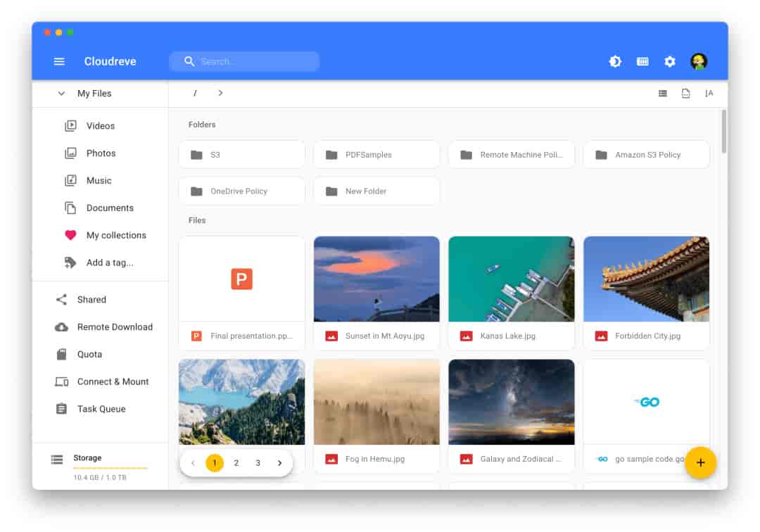Viewport: 760px width, 532px height.
Task: Open My collections with heart icon
Action: pos(115,235)
